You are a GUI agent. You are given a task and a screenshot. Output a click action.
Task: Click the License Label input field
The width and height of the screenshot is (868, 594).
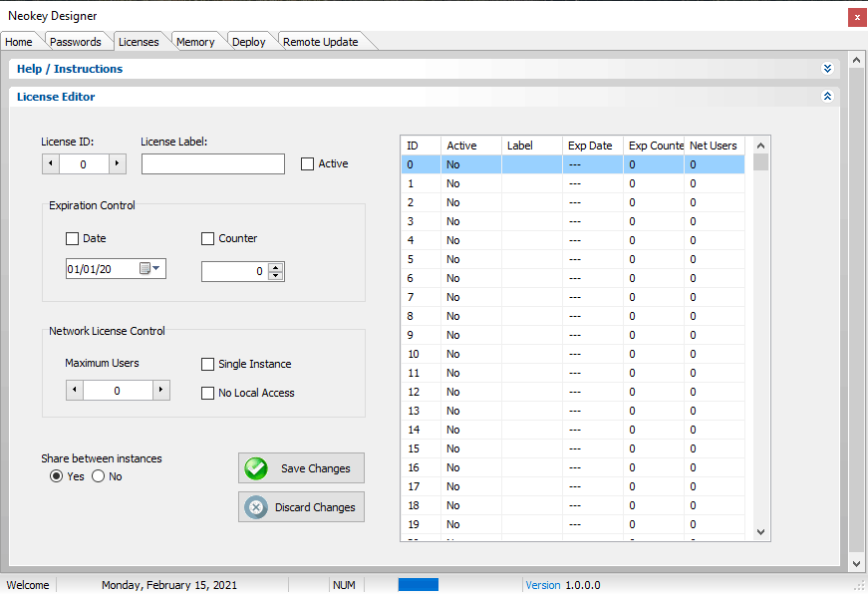click(x=213, y=163)
